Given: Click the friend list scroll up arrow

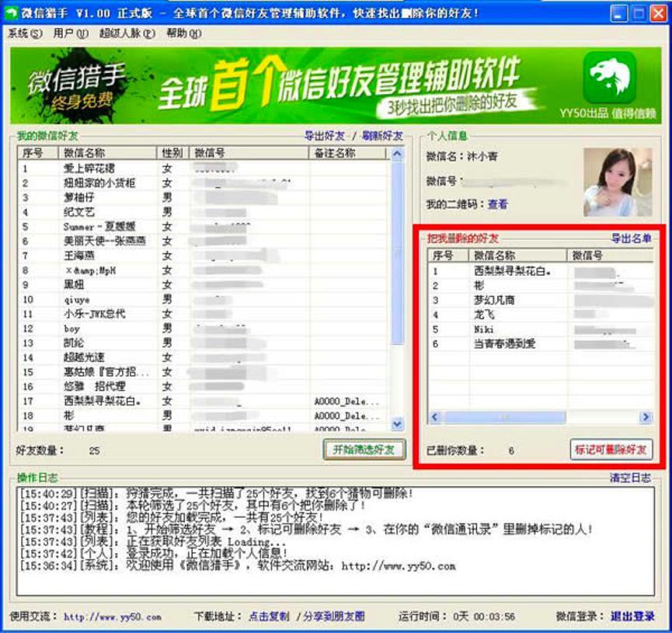Looking at the screenshot, I should coord(397,154).
